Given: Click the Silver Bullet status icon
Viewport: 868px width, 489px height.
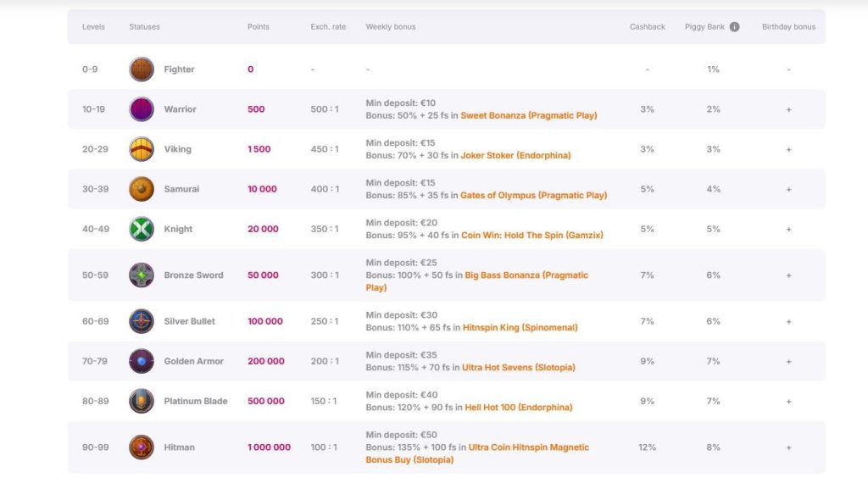Looking at the screenshot, I should pyautogui.click(x=142, y=321).
